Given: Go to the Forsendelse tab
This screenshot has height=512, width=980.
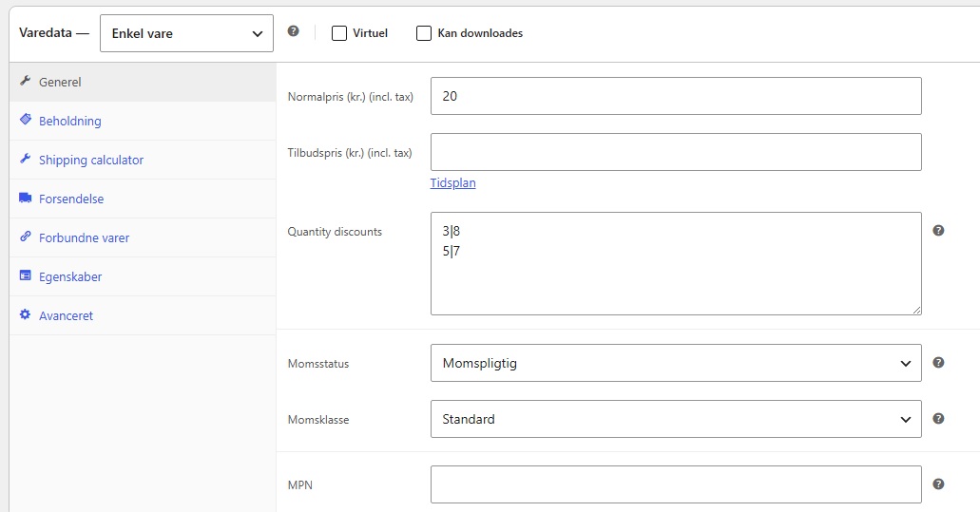Looking at the screenshot, I should pyautogui.click(x=143, y=199).
